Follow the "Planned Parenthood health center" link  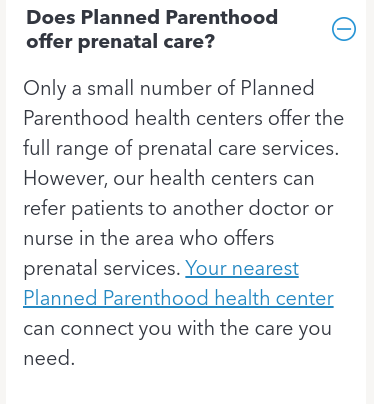178,298
